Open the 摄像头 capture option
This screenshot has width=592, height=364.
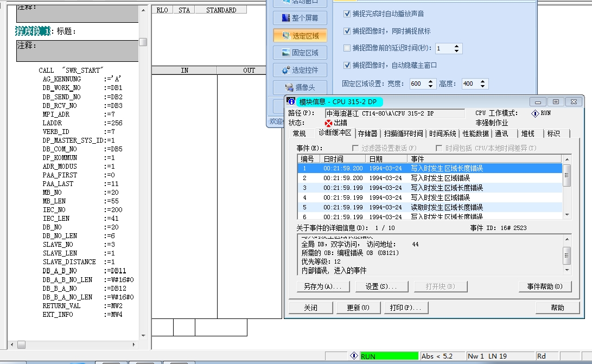click(x=300, y=87)
